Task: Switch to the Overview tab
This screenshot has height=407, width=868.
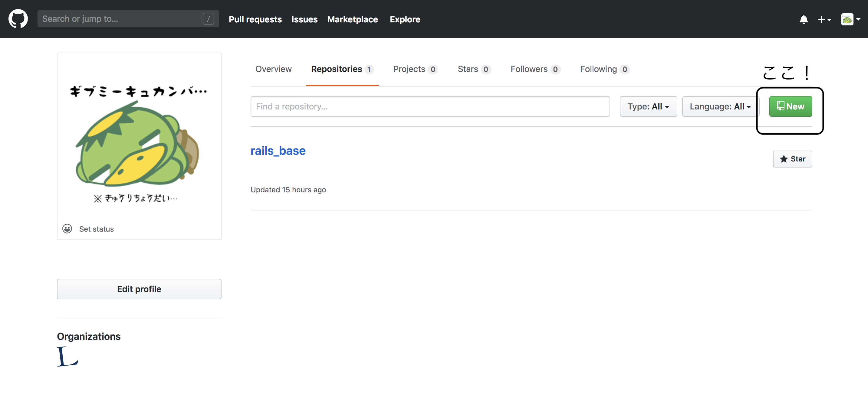Action: pyautogui.click(x=273, y=69)
